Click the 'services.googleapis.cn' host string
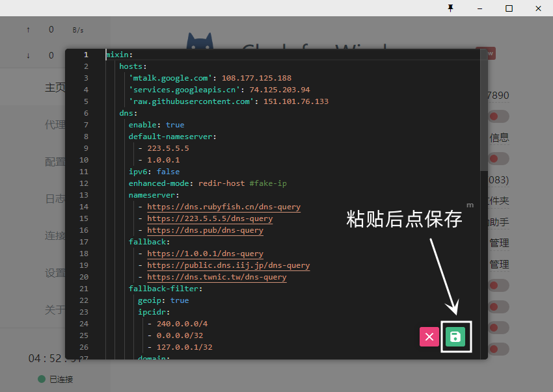The width and height of the screenshot is (553, 392). tap(184, 90)
